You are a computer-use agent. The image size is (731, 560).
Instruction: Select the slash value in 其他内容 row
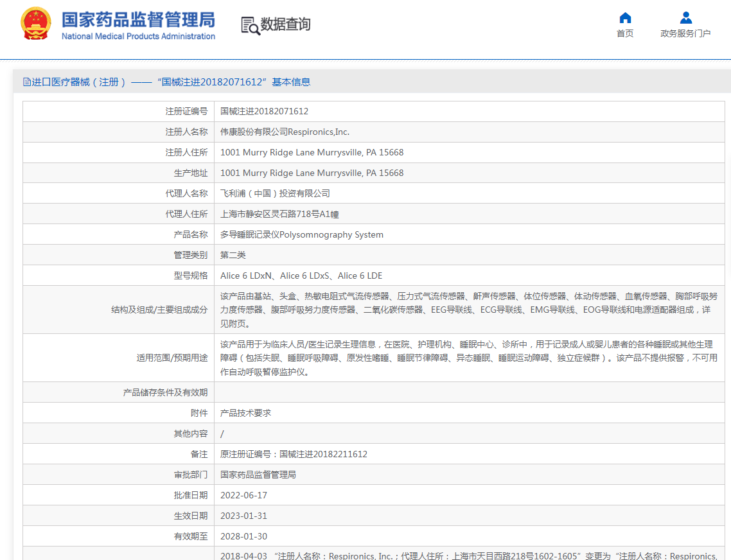pyautogui.click(x=222, y=434)
